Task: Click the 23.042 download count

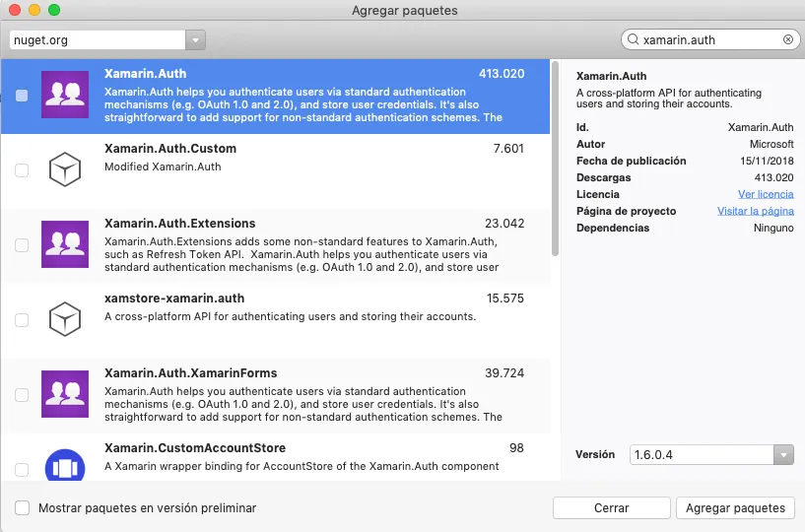Action: tap(504, 224)
